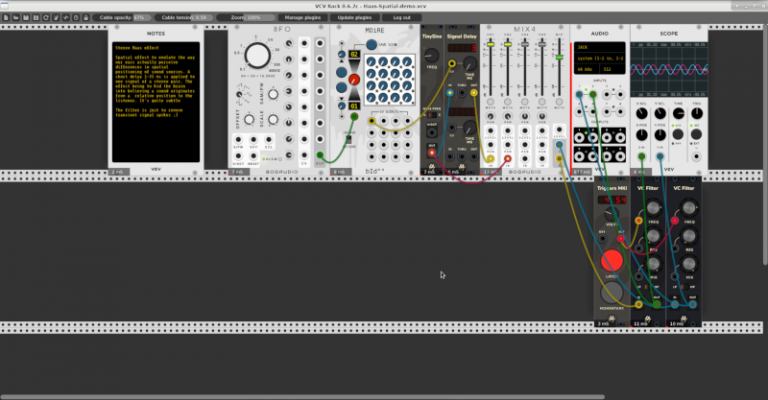The width and height of the screenshot is (768, 400).
Task: Adjust the Cable tension slider
Action: pyautogui.click(x=184, y=18)
